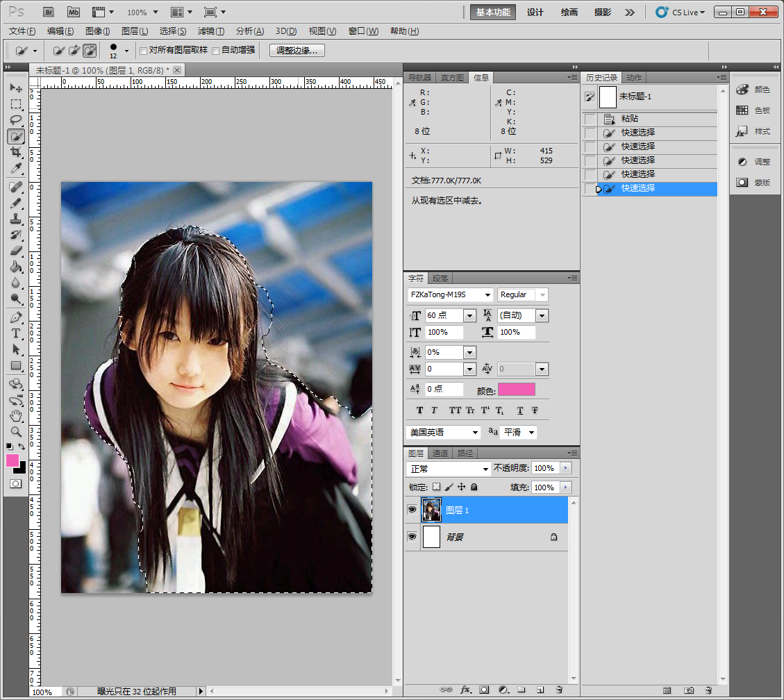Select the Eyedropper tool in the toolbox
Image resolution: width=784 pixels, height=700 pixels.
pyautogui.click(x=16, y=168)
